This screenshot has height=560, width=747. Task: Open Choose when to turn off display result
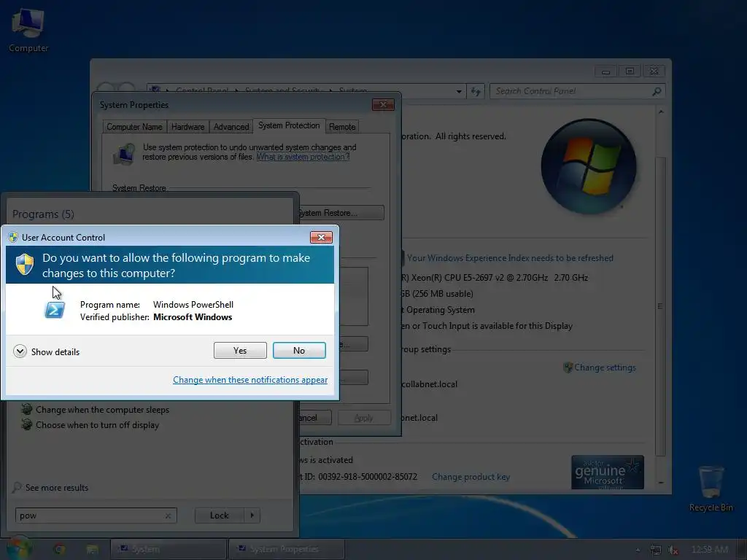(x=97, y=425)
